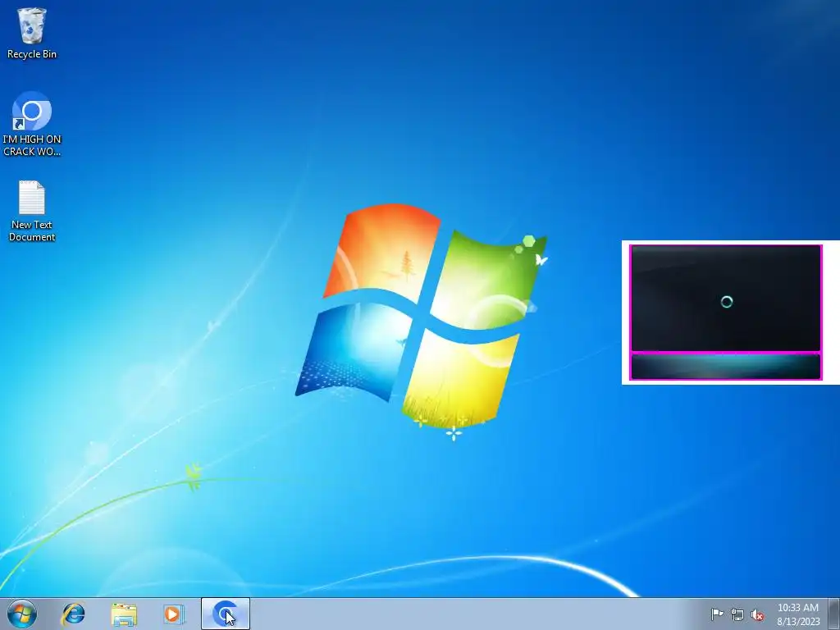
Task: Click the date 8/13/2023 in the tray
Action: click(798, 622)
